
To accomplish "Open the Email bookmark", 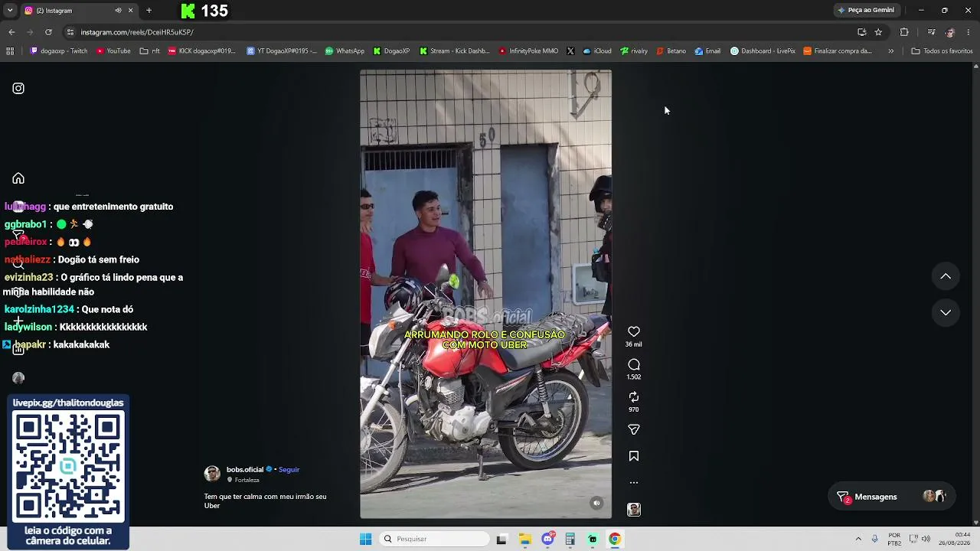I will click(707, 51).
